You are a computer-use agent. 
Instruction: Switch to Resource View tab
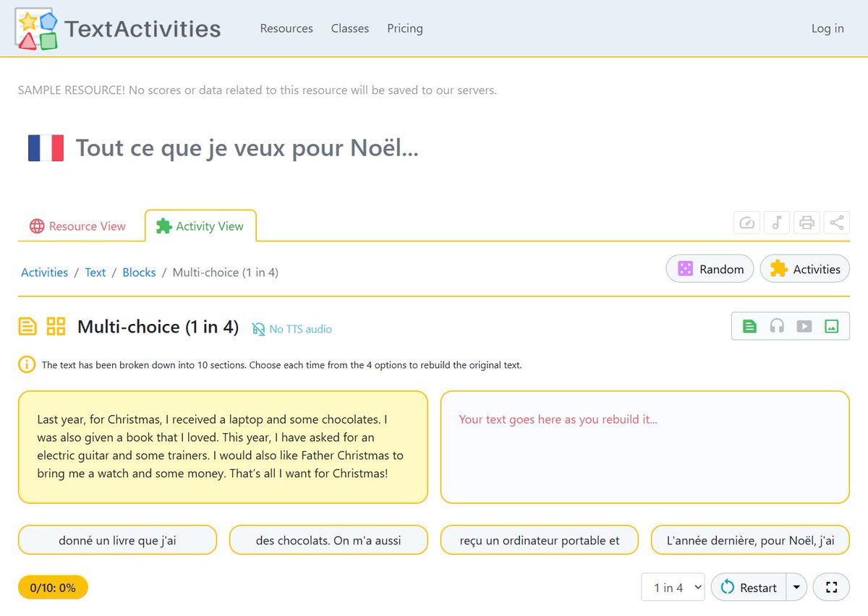(x=77, y=226)
